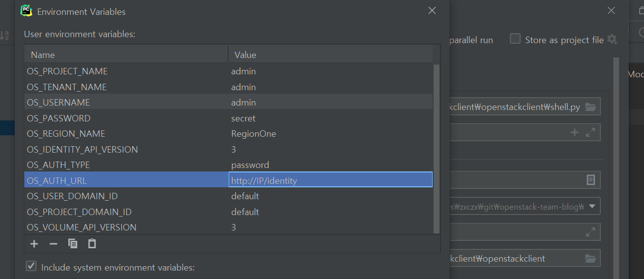
Task: Select the OS_PROJECT_NAME row
Action: click(229, 71)
